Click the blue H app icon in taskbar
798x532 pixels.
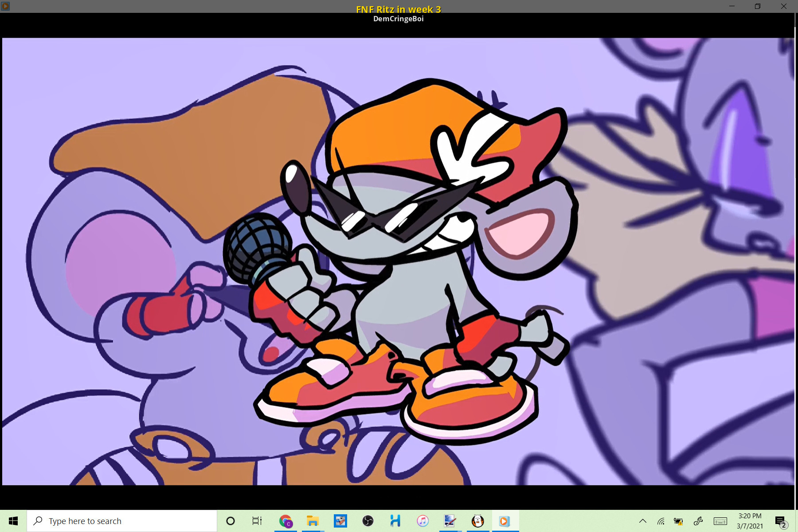(x=395, y=521)
